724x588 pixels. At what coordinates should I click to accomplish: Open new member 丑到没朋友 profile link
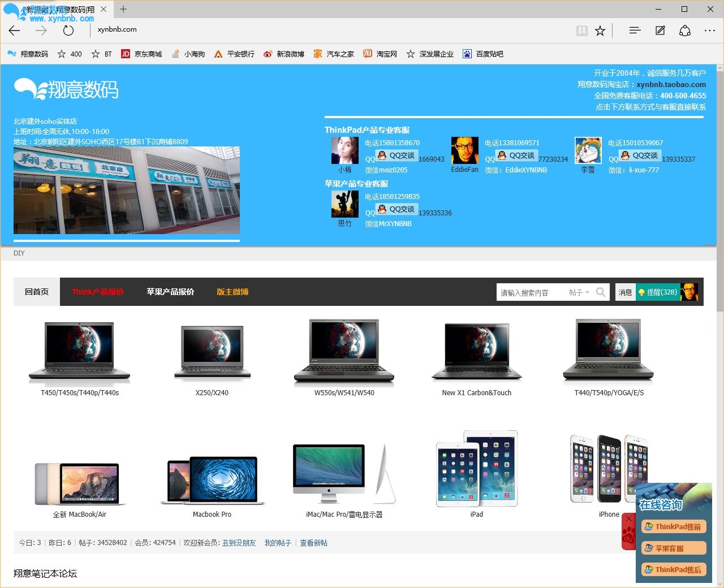239,543
